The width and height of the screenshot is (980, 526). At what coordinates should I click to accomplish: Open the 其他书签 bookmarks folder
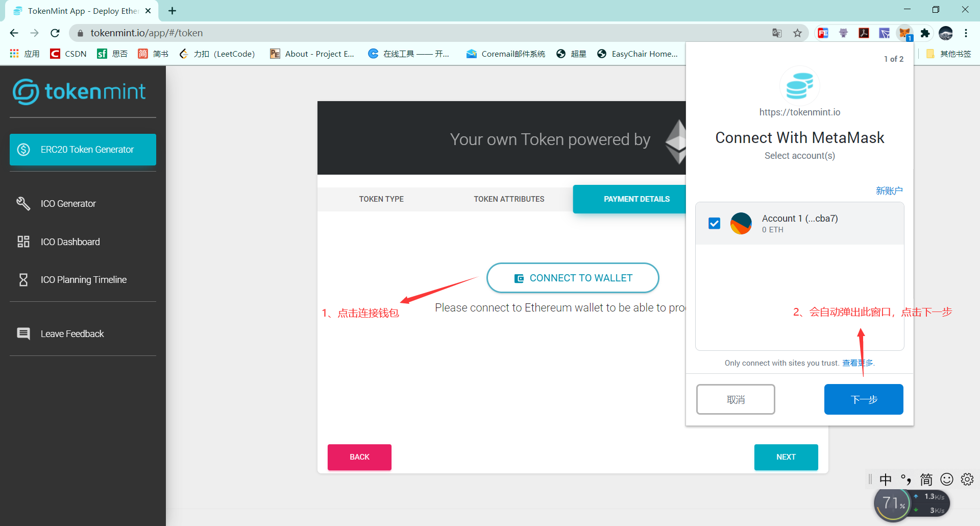pos(949,54)
